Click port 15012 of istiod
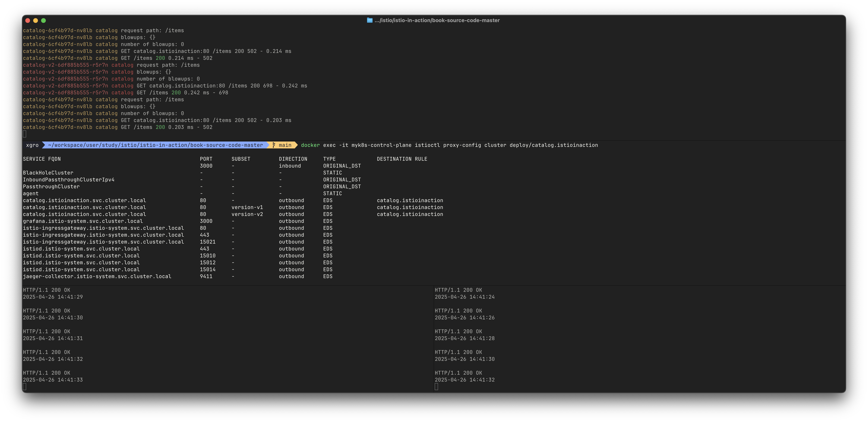Image resolution: width=868 pixels, height=422 pixels. point(208,262)
